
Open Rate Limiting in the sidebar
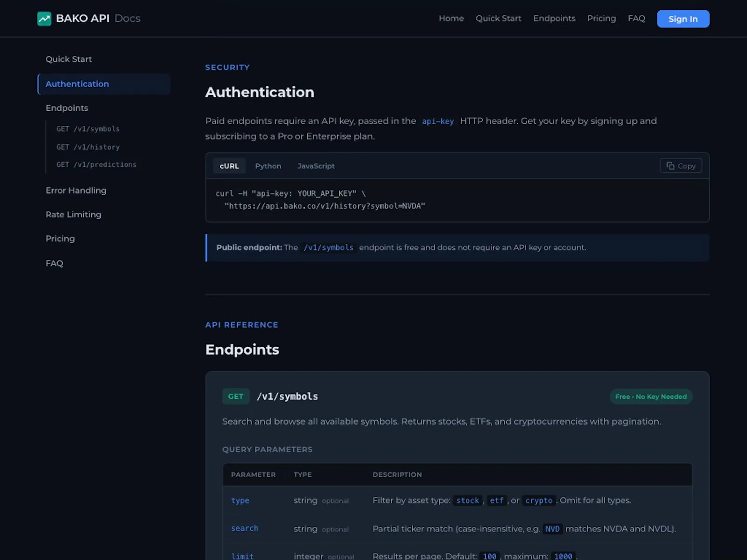coord(73,215)
